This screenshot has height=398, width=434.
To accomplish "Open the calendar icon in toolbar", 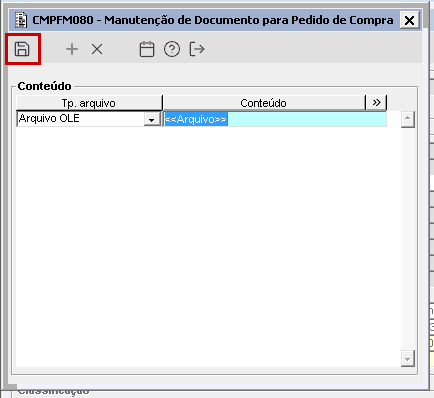I will pos(147,49).
